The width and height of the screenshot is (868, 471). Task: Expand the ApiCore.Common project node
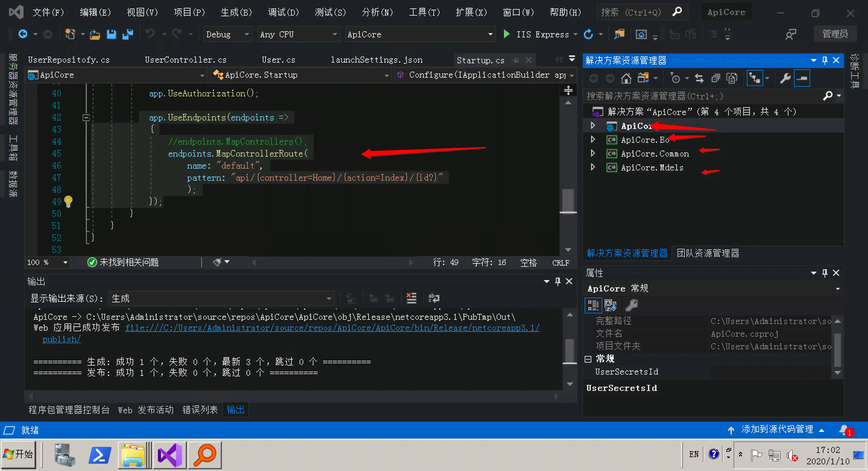tap(593, 154)
